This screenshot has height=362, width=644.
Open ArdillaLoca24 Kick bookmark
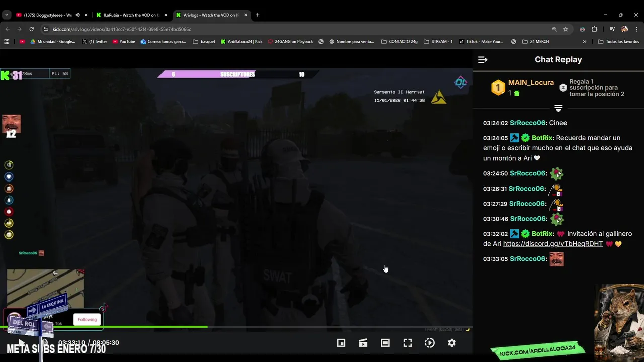242,42
